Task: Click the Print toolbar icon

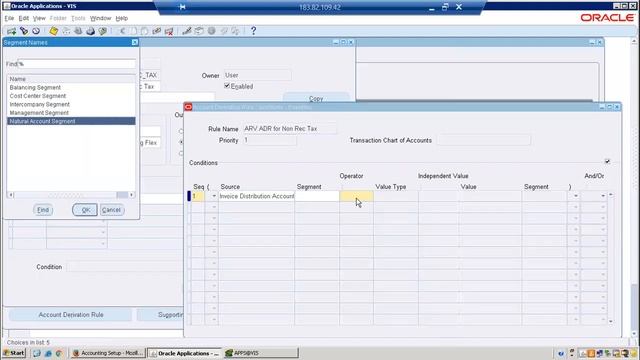Action: [90, 31]
